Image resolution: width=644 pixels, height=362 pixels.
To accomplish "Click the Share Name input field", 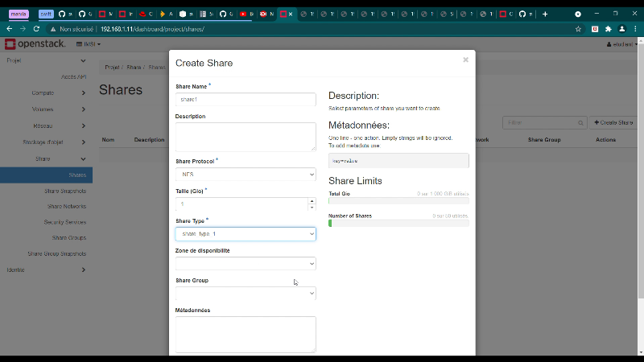I will [x=246, y=100].
